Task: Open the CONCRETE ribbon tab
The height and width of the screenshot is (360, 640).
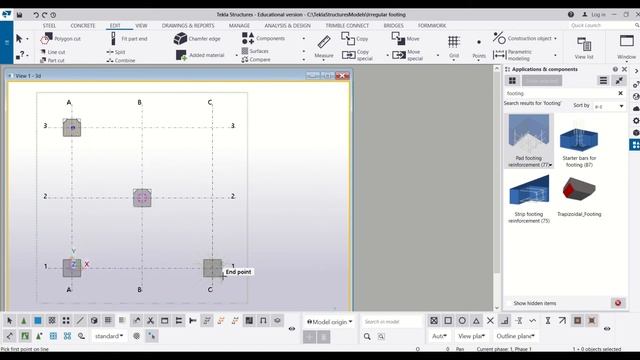Action: click(83, 26)
